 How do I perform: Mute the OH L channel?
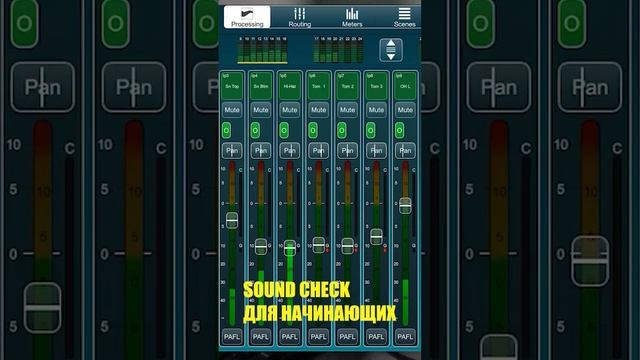pos(405,110)
